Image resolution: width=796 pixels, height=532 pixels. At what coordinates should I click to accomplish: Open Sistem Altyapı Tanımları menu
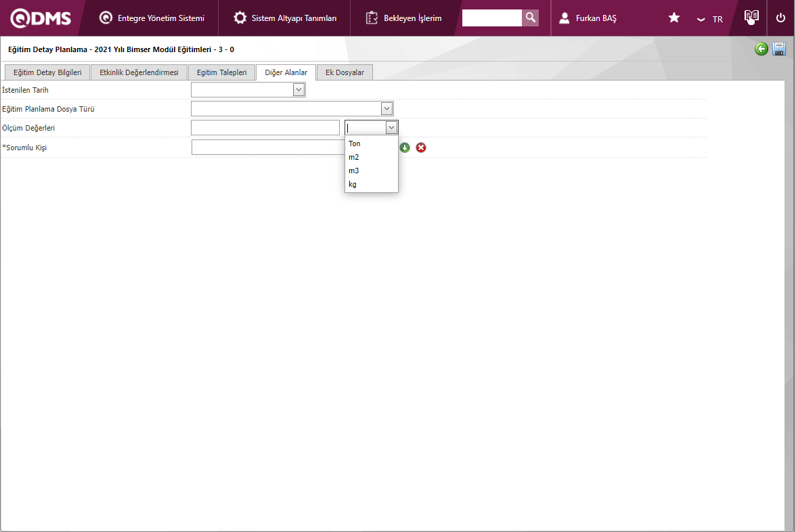tap(284, 18)
